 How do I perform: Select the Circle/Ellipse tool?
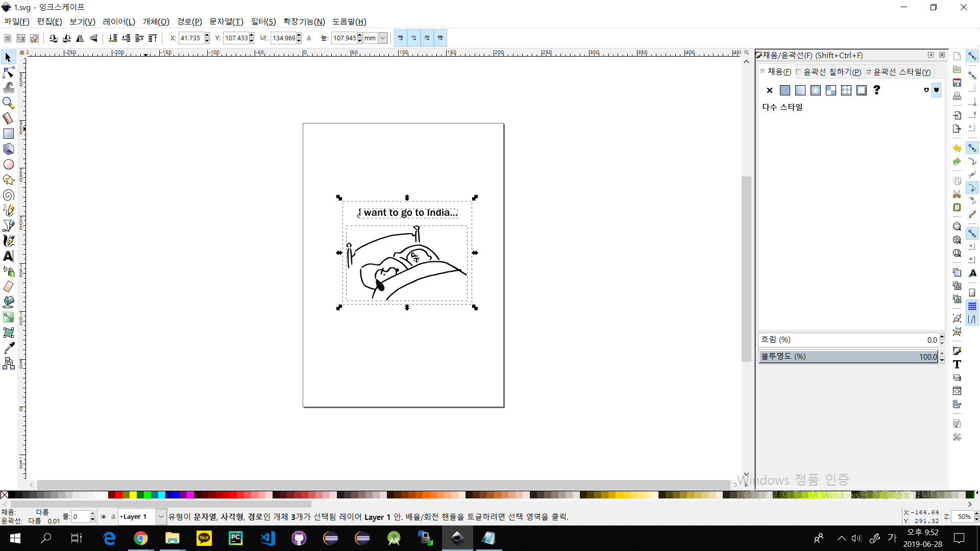click(9, 164)
